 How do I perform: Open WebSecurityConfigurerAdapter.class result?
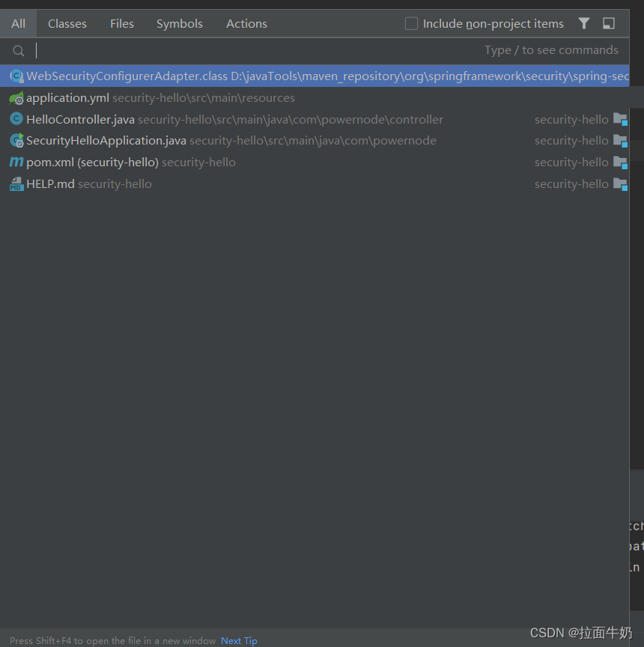click(315, 76)
